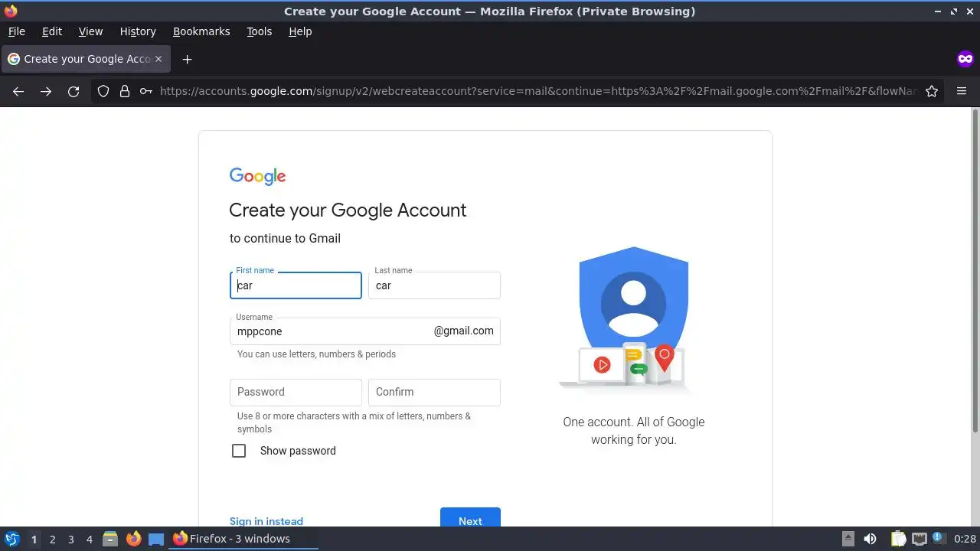
Task: Launch the file manager from the taskbar
Action: 110,539
